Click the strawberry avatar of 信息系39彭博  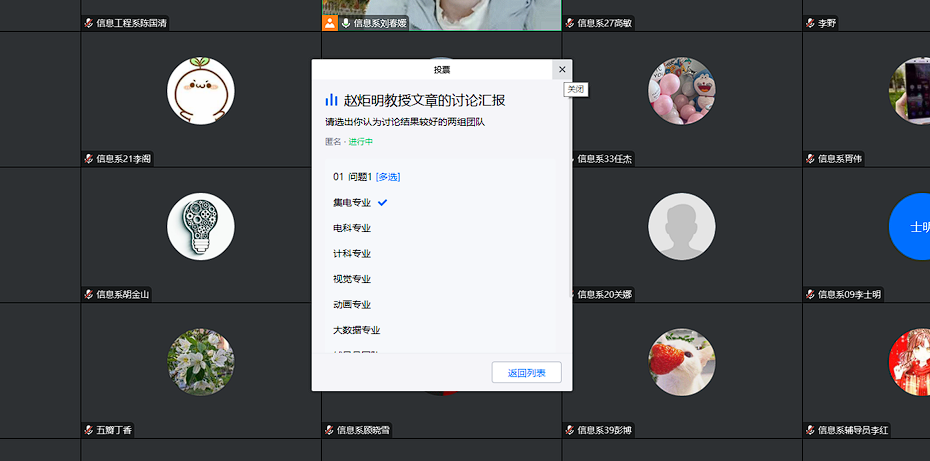(x=682, y=362)
